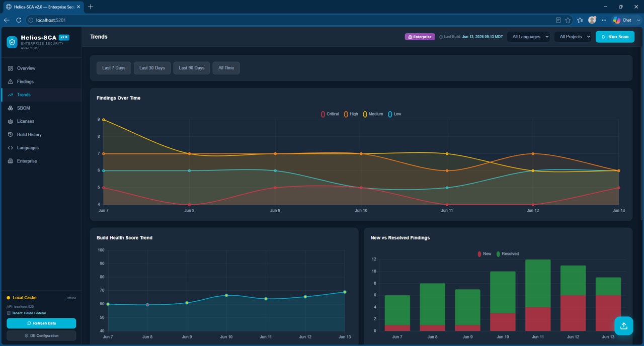The height and width of the screenshot is (346, 644).
Task: Click the Build Health Score Trend heading
Action: (124, 238)
